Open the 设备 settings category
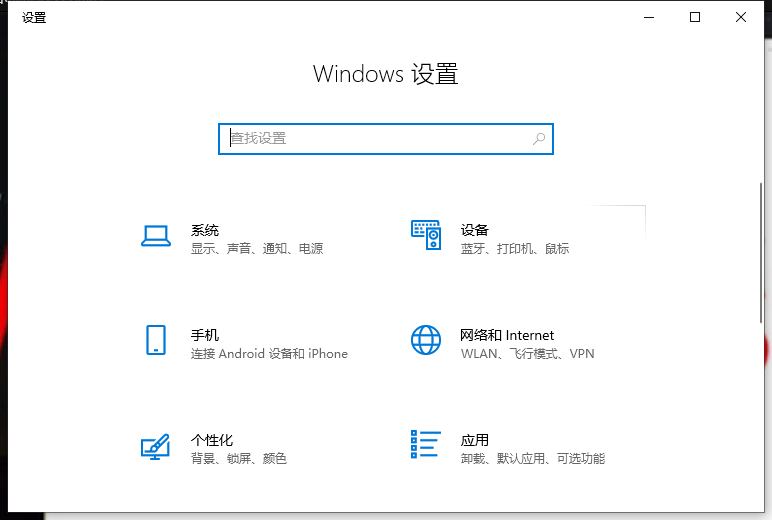 (x=475, y=230)
